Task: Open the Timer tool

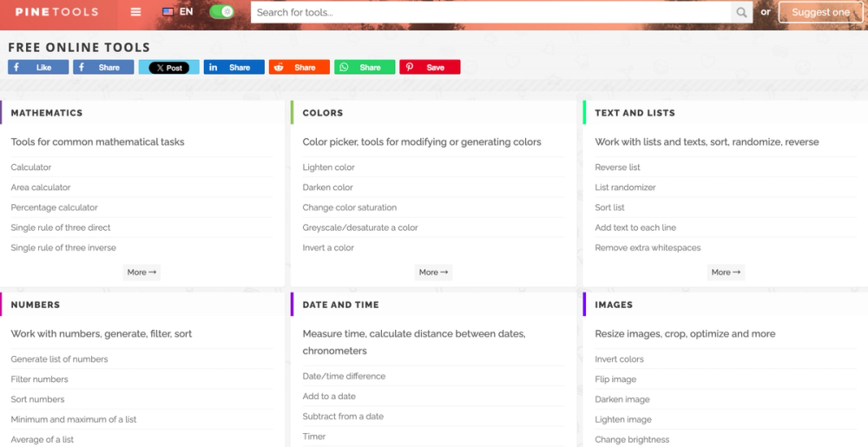Action: point(314,437)
